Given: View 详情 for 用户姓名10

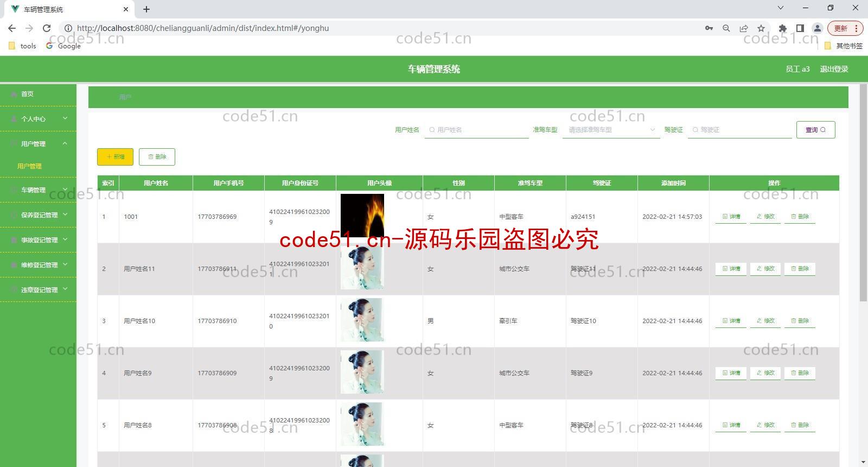Looking at the screenshot, I should coord(731,321).
